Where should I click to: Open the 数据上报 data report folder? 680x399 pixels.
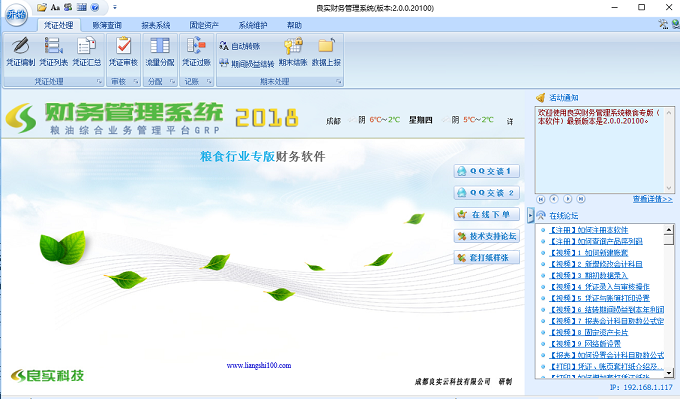[326, 52]
